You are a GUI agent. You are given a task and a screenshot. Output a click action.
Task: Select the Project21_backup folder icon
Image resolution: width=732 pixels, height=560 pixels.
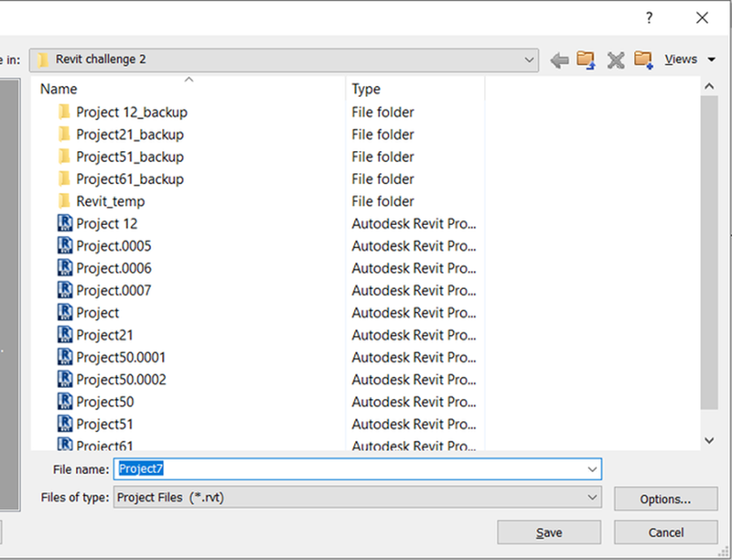(64, 135)
